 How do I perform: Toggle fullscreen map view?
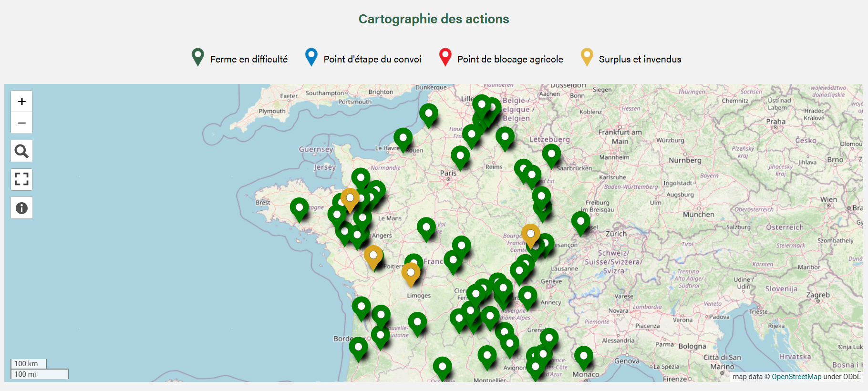(x=22, y=179)
